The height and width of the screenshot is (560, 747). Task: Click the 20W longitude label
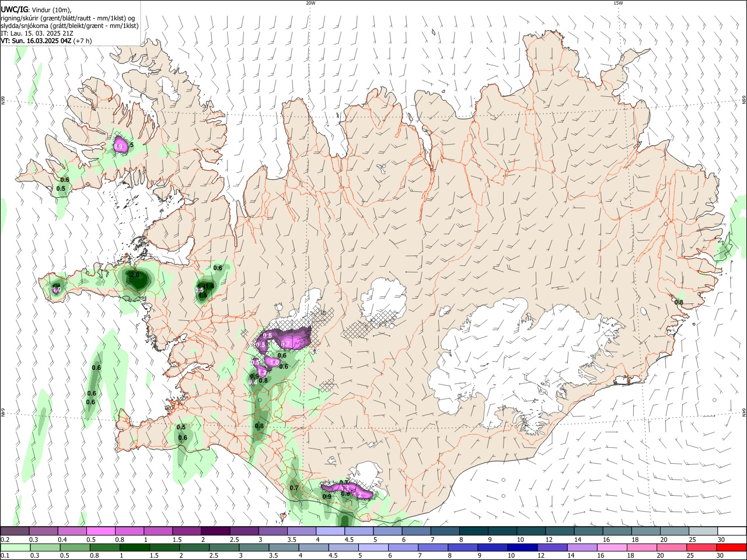tap(310, 3)
